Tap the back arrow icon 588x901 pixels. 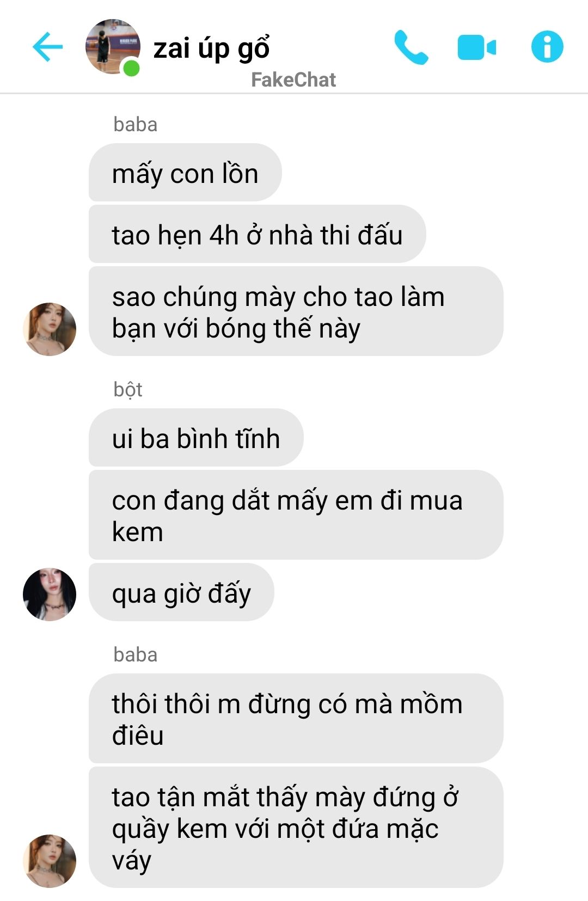pyautogui.click(x=48, y=47)
